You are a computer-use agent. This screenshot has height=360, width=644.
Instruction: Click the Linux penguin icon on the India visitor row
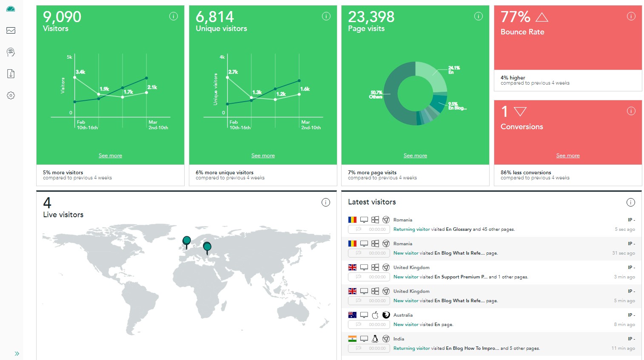coord(375,339)
